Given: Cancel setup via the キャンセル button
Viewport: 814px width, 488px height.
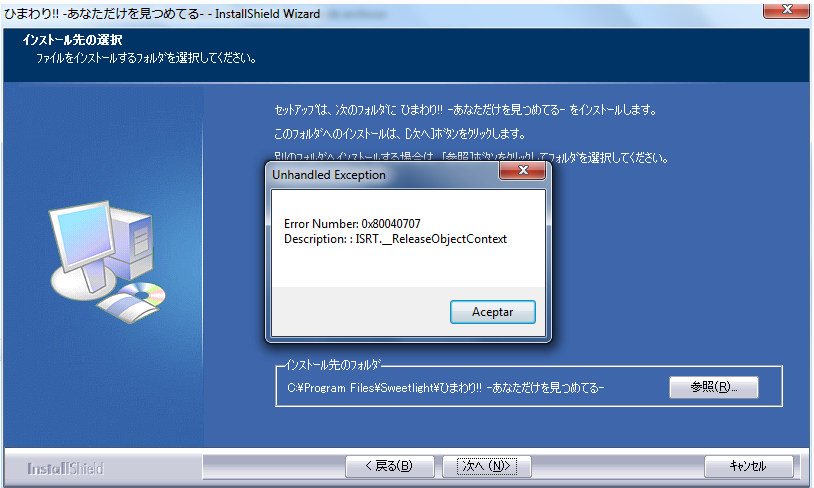Looking at the screenshot, I should click(x=748, y=466).
